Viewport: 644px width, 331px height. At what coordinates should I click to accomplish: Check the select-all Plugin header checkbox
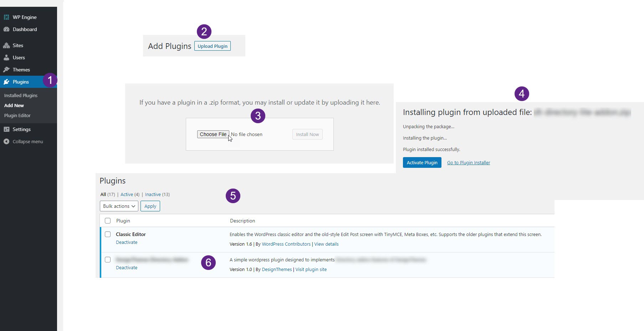coord(108,221)
